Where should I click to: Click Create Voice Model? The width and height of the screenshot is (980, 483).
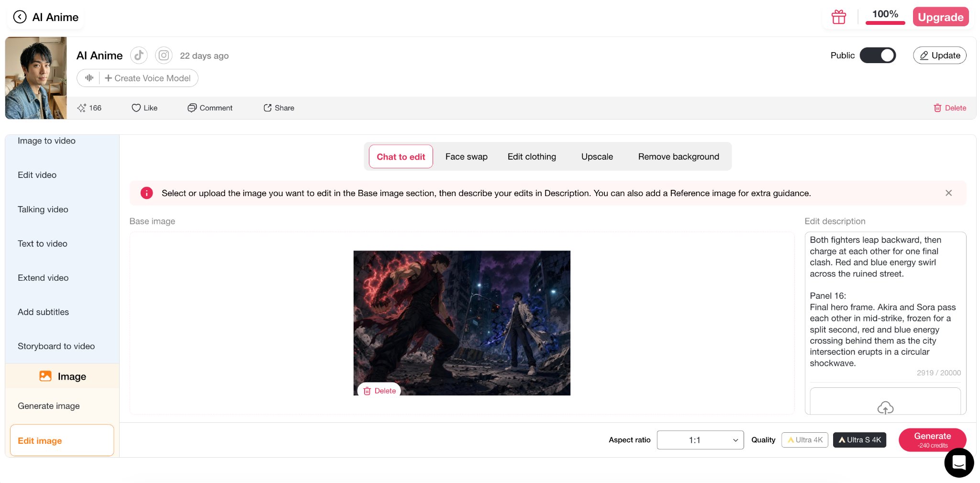pyautogui.click(x=147, y=78)
